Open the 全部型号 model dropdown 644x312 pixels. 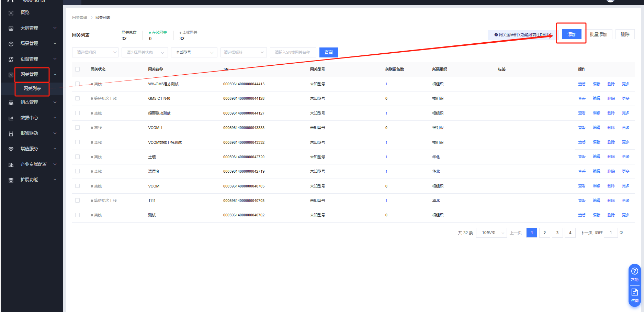(194, 52)
